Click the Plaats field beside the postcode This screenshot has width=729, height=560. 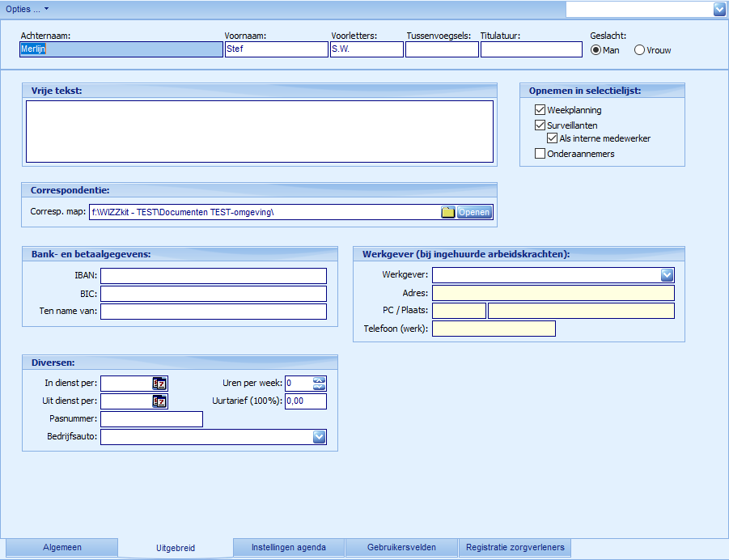tap(581, 311)
